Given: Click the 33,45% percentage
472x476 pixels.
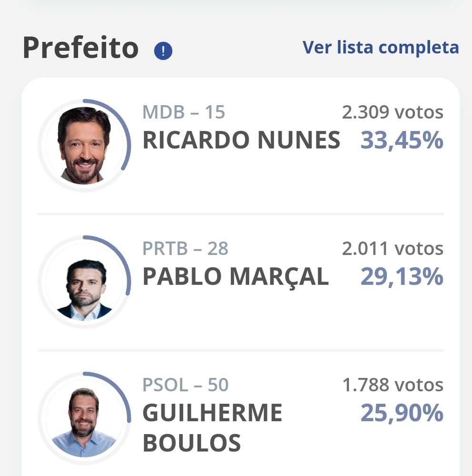Looking at the screenshot, I should tap(402, 140).
